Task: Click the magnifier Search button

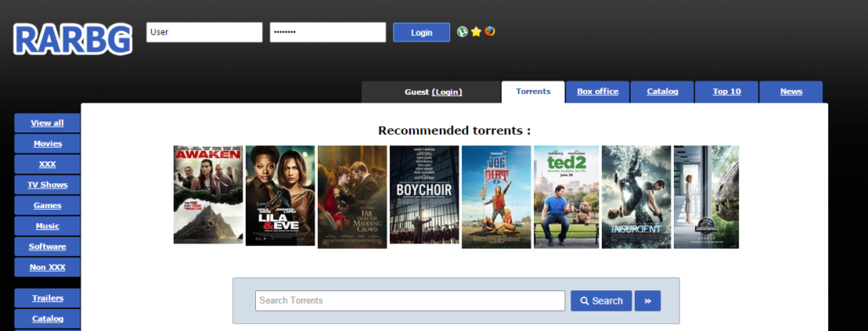Action: click(601, 300)
